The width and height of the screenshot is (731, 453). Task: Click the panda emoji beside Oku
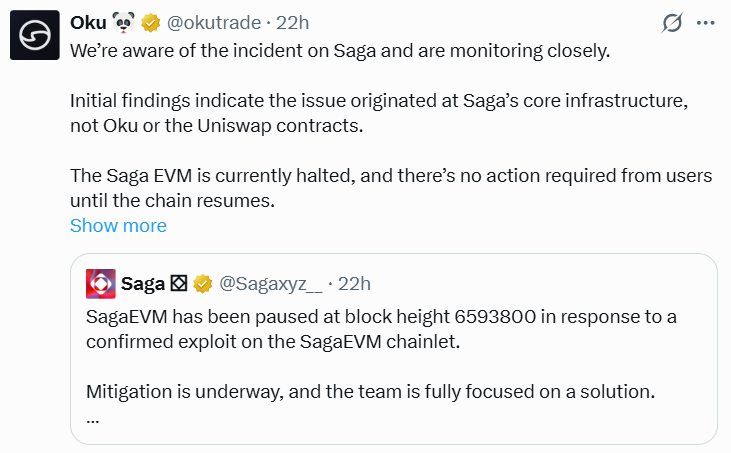pos(124,22)
